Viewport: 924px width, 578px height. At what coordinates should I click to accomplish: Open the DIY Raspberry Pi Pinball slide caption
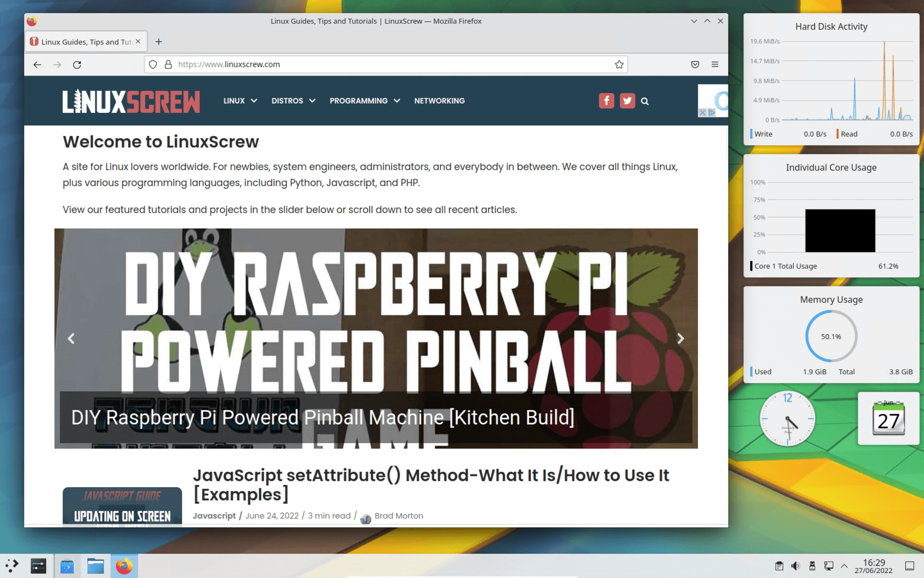323,418
